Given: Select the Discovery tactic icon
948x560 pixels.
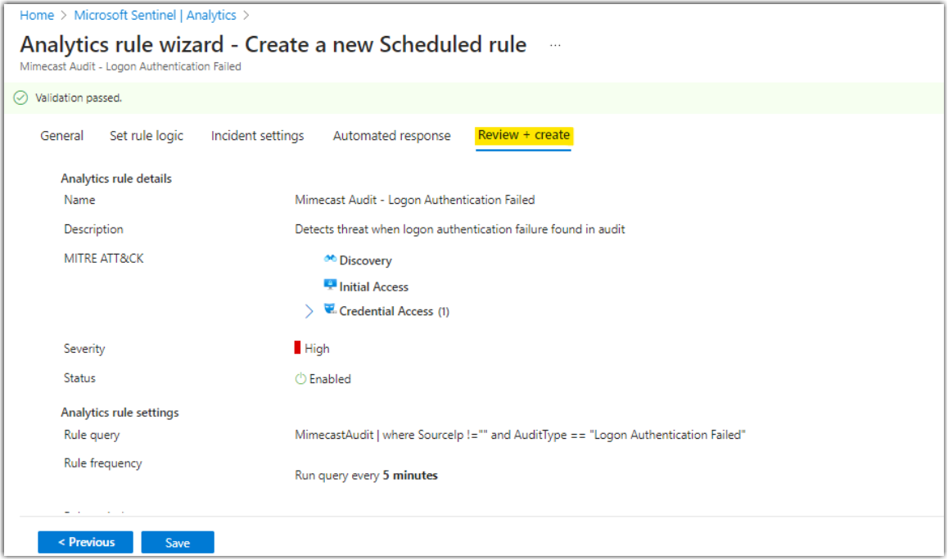Looking at the screenshot, I should (x=329, y=260).
